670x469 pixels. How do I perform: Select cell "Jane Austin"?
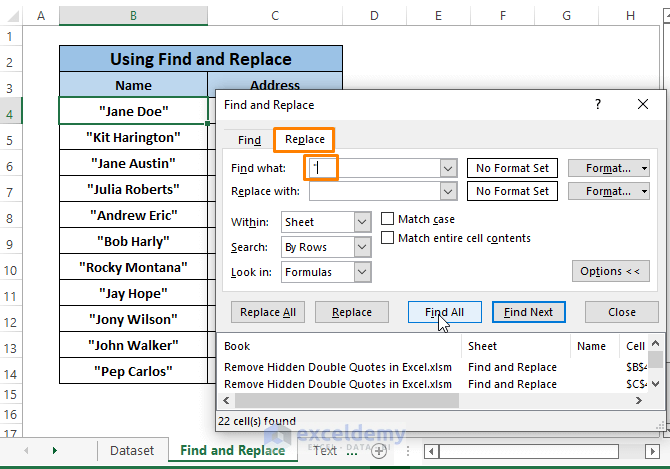pos(133,164)
